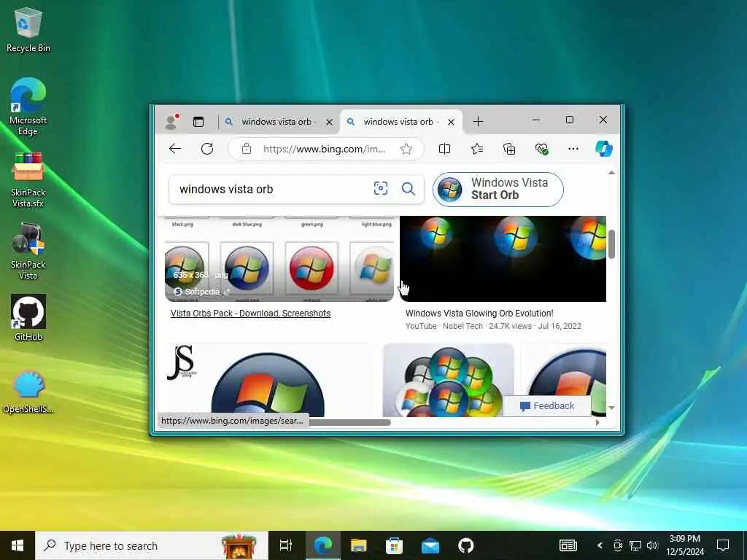Click the vertical scrollbar thumb
This screenshot has height=560, width=747.
[612, 244]
